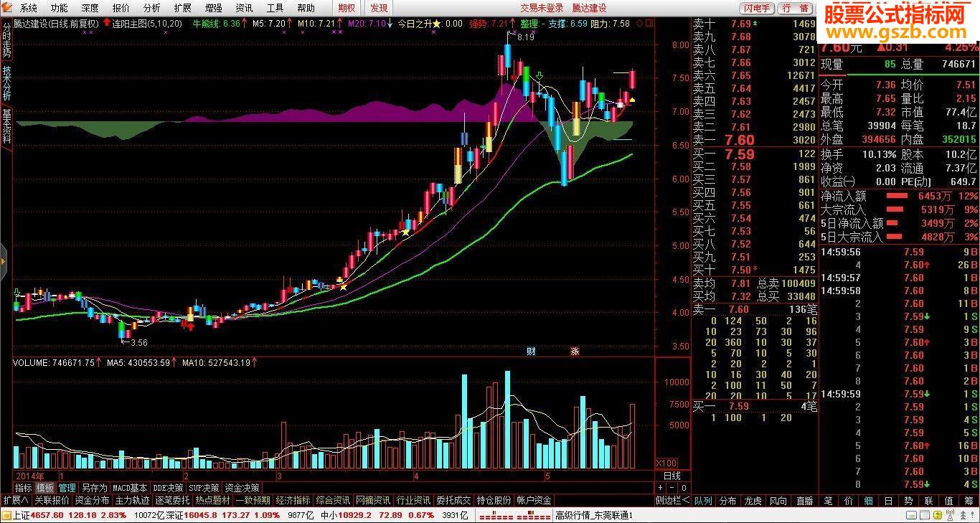Open the 关联报价 tab
The height and width of the screenshot is (523, 980).
click(x=52, y=500)
